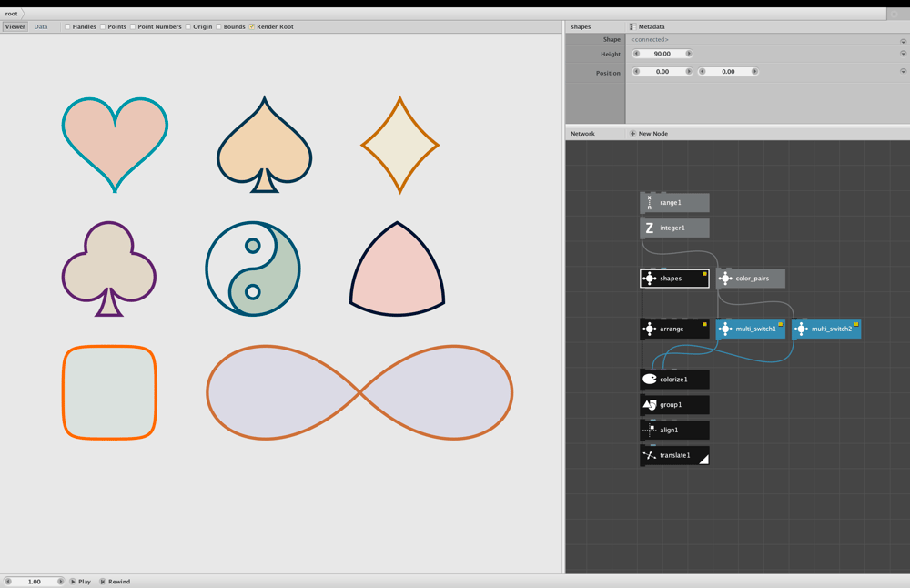Increase the Position Y value
Image resolution: width=910 pixels, height=588 pixels.
point(754,71)
